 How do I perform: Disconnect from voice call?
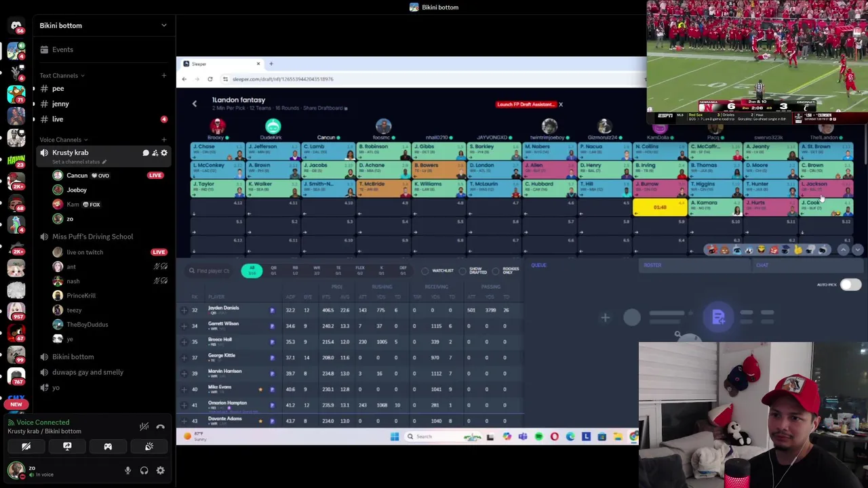(161, 427)
